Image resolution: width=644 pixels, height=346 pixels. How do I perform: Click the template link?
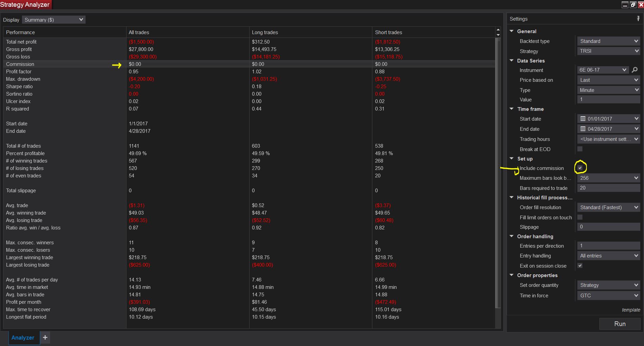[x=631, y=310]
